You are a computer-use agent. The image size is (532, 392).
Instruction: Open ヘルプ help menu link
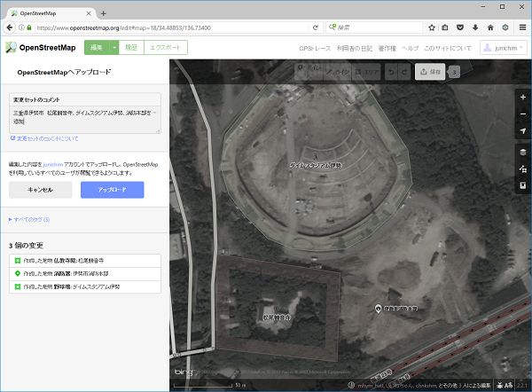pyautogui.click(x=411, y=48)
